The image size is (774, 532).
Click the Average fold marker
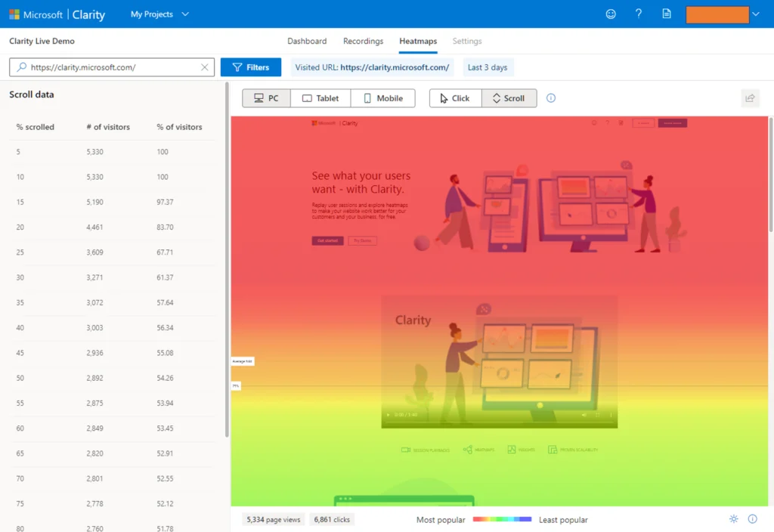click(243, 361)
